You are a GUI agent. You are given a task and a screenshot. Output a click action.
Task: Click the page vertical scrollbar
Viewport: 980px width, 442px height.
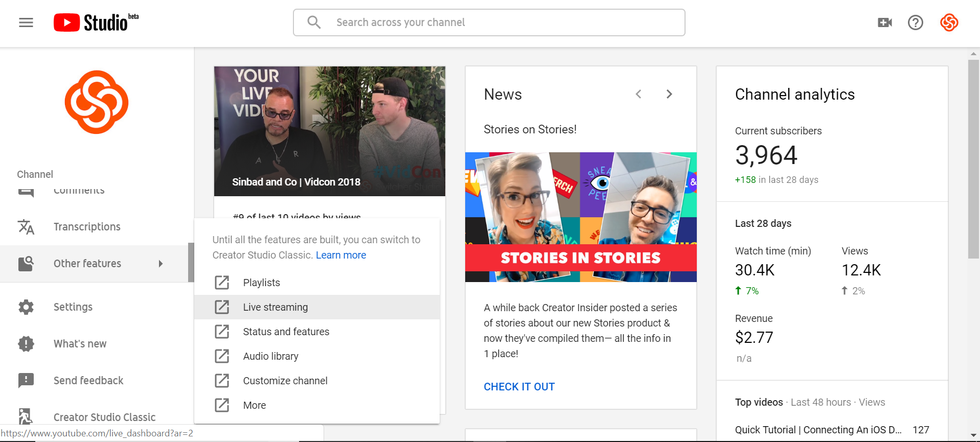click(x=973, y=158)
